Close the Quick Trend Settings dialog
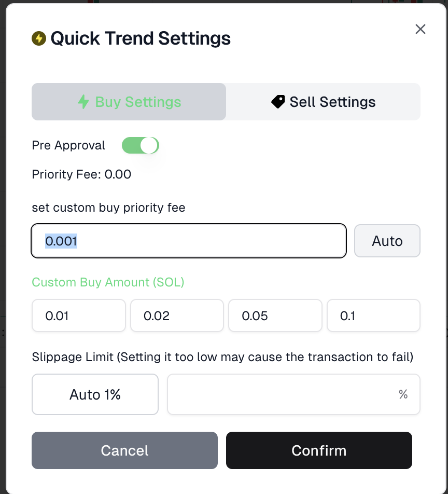Viewport: 448px width, 494px height. [x=420, y=29]
